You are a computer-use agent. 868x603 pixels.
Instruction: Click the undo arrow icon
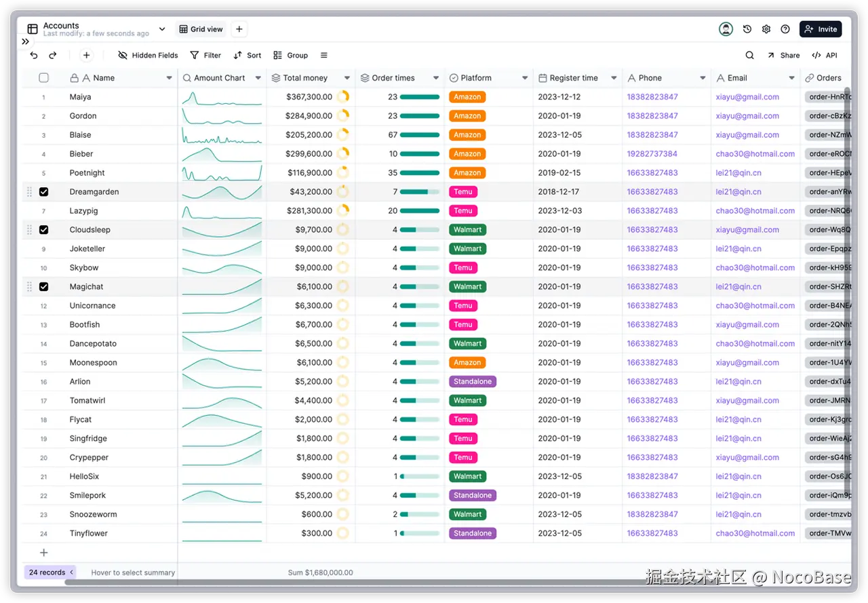[34, 56]
